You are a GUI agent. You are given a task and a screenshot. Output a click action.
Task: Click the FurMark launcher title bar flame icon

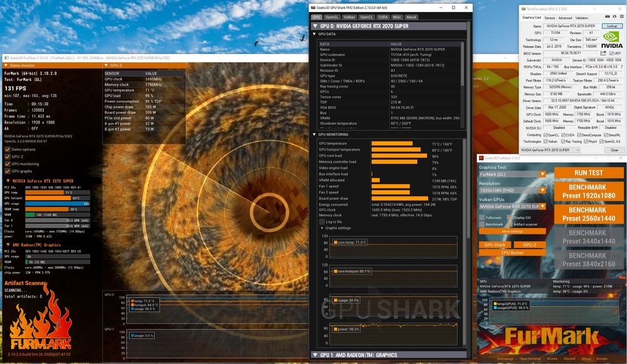(482, 159)
